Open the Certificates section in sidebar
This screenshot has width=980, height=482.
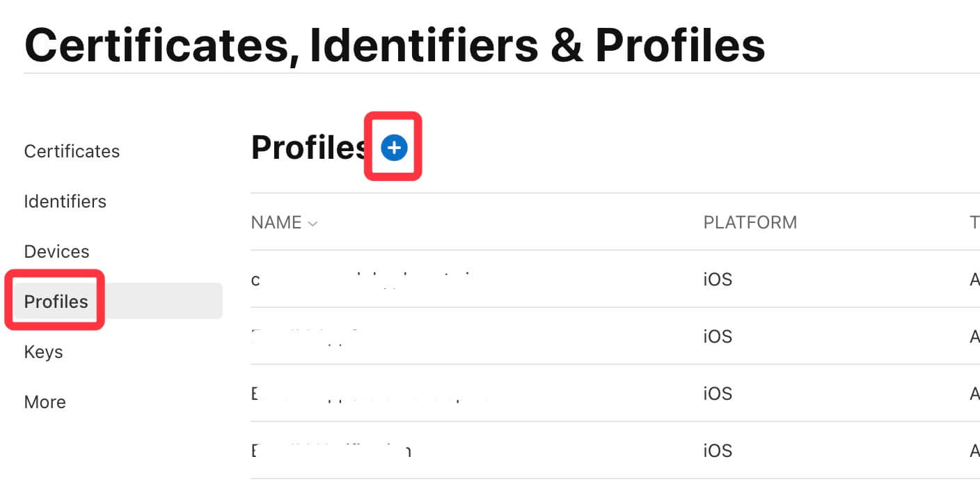(72, 151)
